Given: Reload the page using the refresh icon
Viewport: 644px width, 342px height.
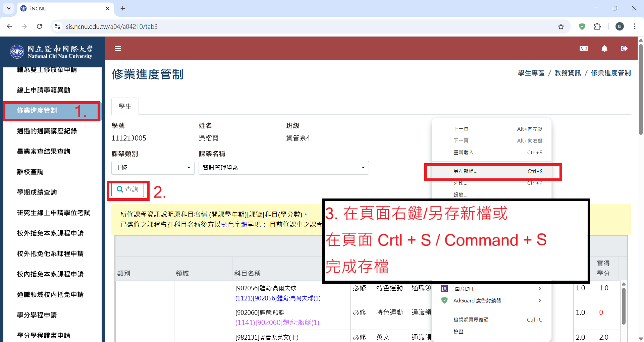Looking at the screenshot, I should pyautogui.click(x=40, y=26).
